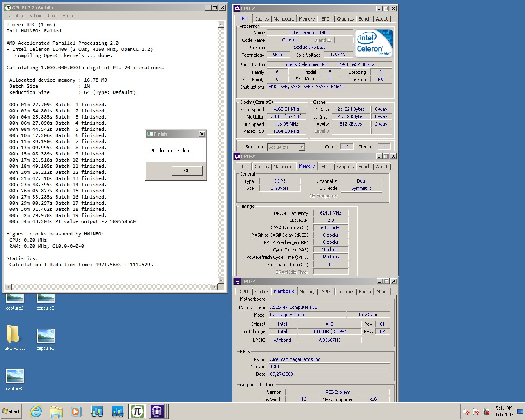Click GPUPI vertical scrollbar up arrow
Viewport: 525px width, 420px height.
click(221, 25)
